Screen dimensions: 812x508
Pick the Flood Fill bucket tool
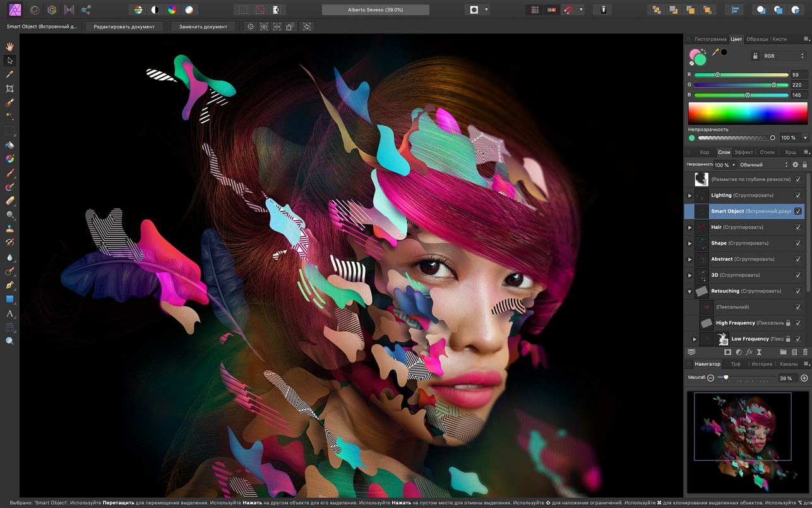click(x=9, y=145)
